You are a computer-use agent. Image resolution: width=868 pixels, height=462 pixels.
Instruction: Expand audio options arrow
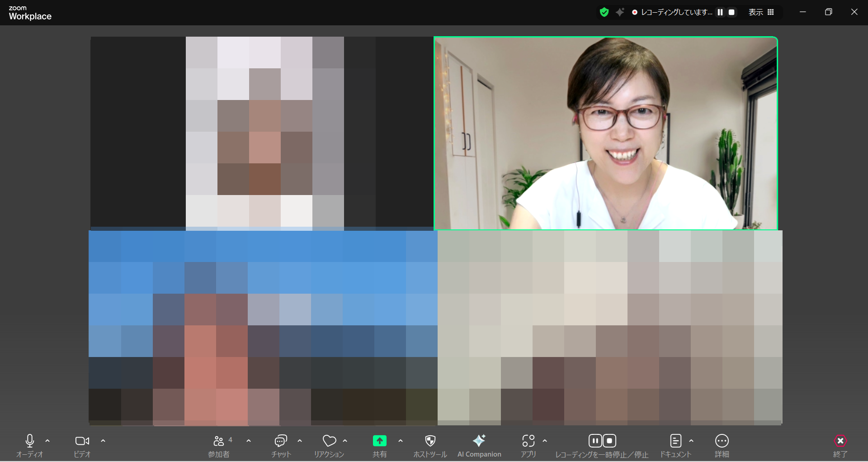pyautogui.click(x=47, y=441)
